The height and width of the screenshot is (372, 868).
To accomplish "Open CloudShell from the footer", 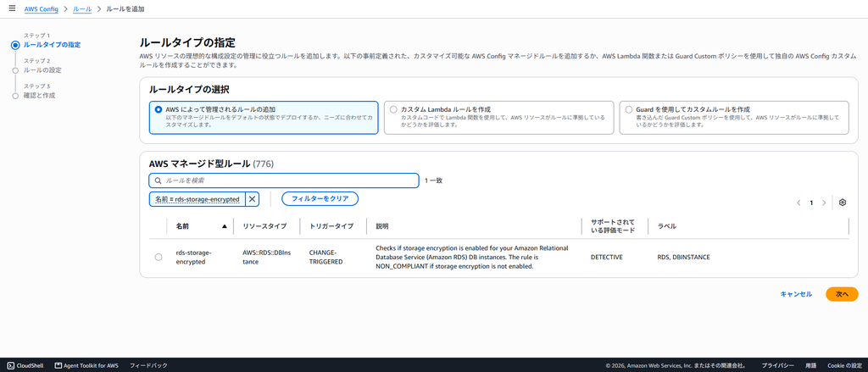I will [x=25, y=365].
